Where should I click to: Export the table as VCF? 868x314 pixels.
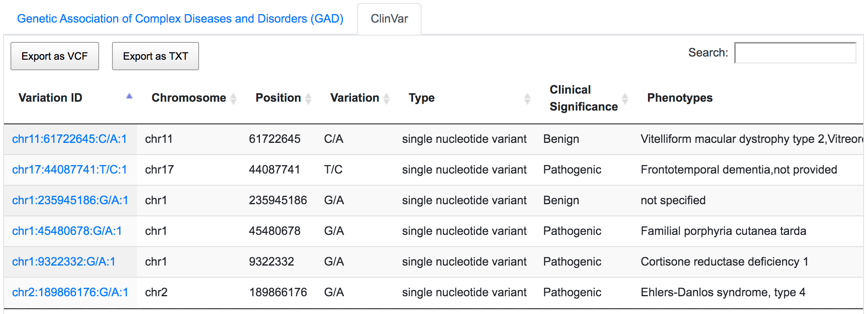55,56
